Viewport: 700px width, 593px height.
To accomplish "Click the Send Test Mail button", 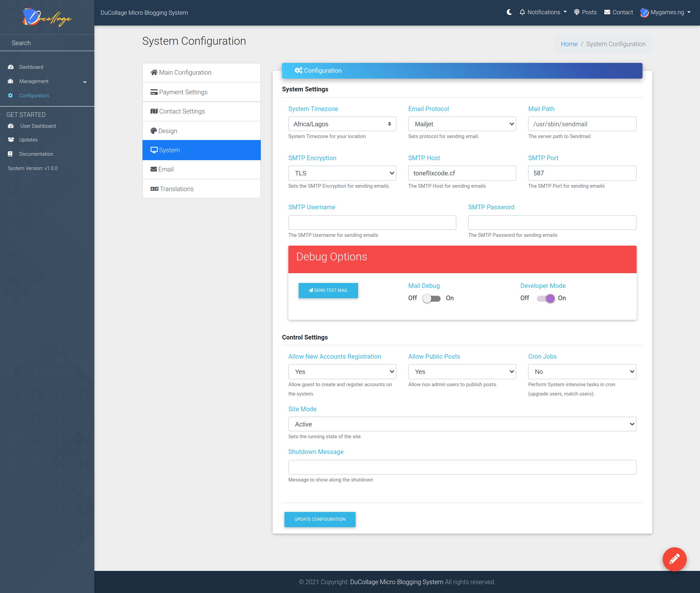I will click(328, 290).
